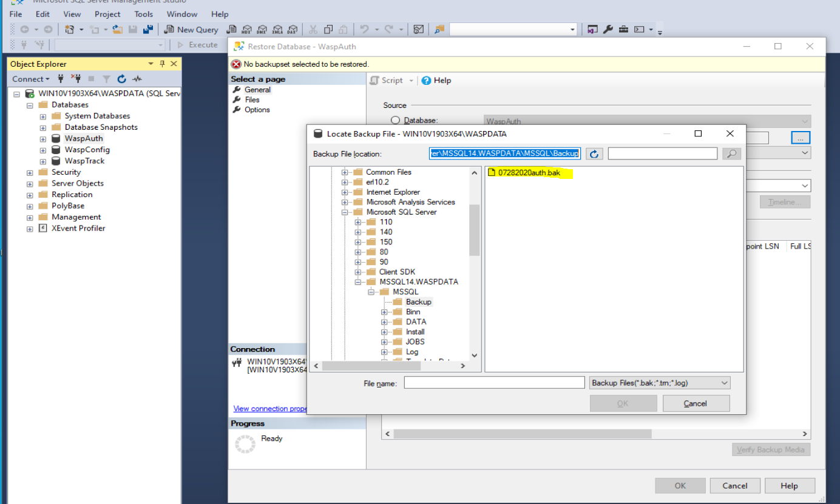Click Help button at bottom of Restore Database
The width and height of the screenshot is (840, 504).
tap(789, 485)
